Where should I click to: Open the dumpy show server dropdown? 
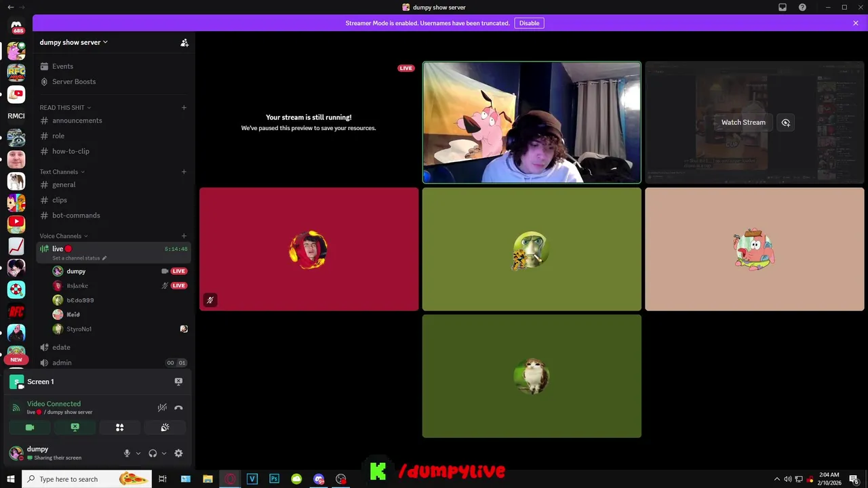click(73, 42)
